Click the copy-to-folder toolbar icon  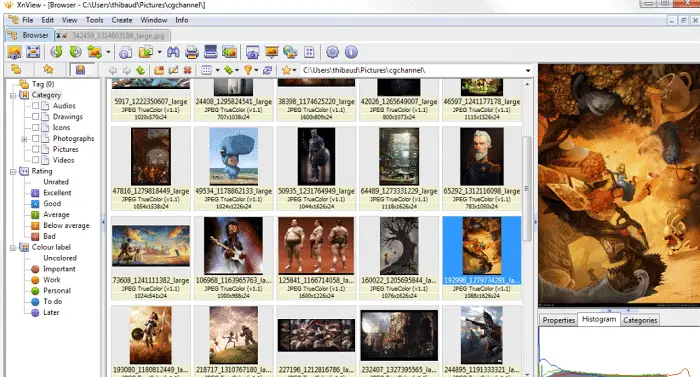click(146, 52)
